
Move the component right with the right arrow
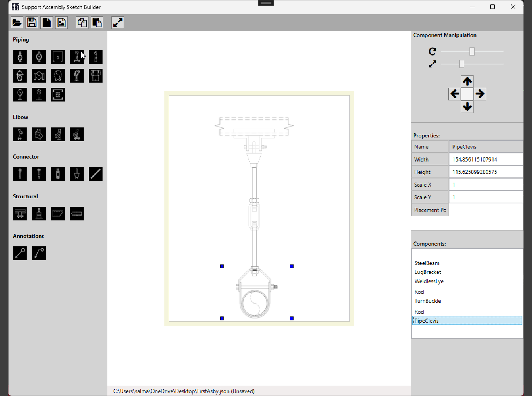tap(480, 94)
